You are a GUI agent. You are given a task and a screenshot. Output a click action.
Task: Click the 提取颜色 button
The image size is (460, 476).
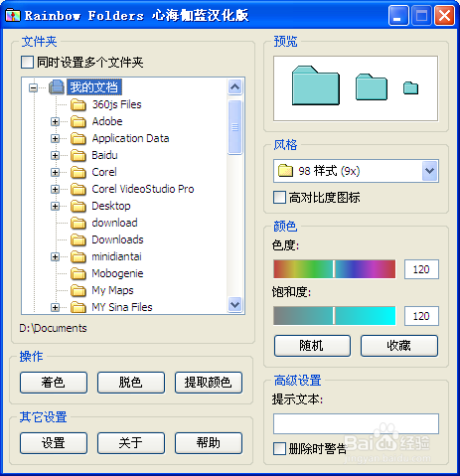tap(209, 383)
